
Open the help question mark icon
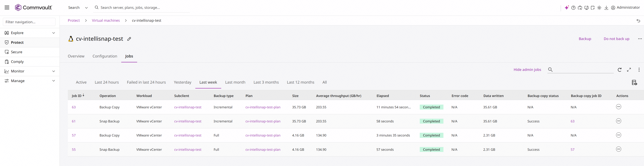pyautogui.click(x=573, y=8)
